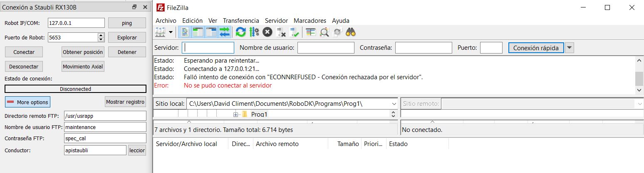
Task: Toggle the message log view icon
Action: coord(185,32)
